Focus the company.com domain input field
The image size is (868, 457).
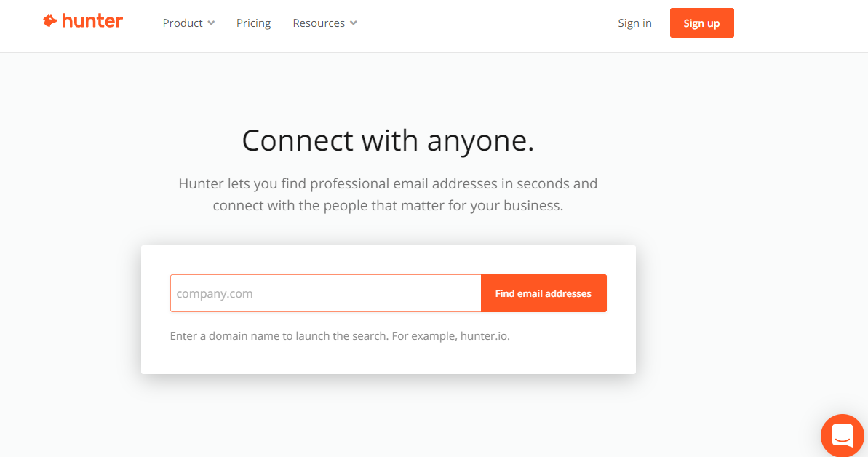325,293
